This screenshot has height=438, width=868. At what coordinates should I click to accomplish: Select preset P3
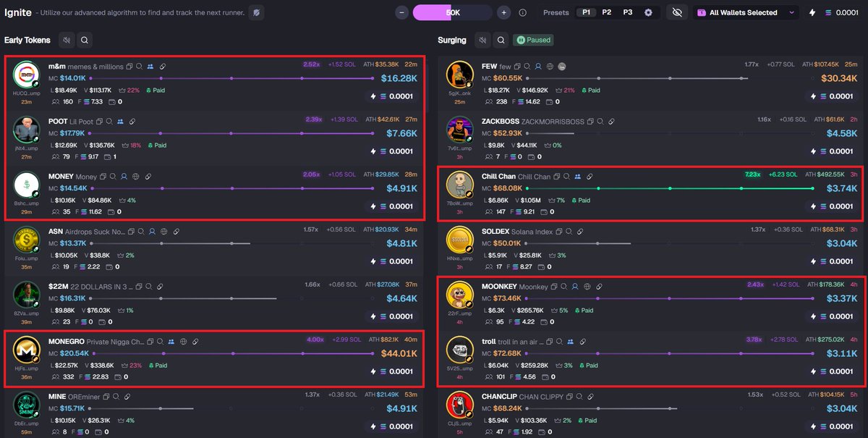tap(627, 12)
